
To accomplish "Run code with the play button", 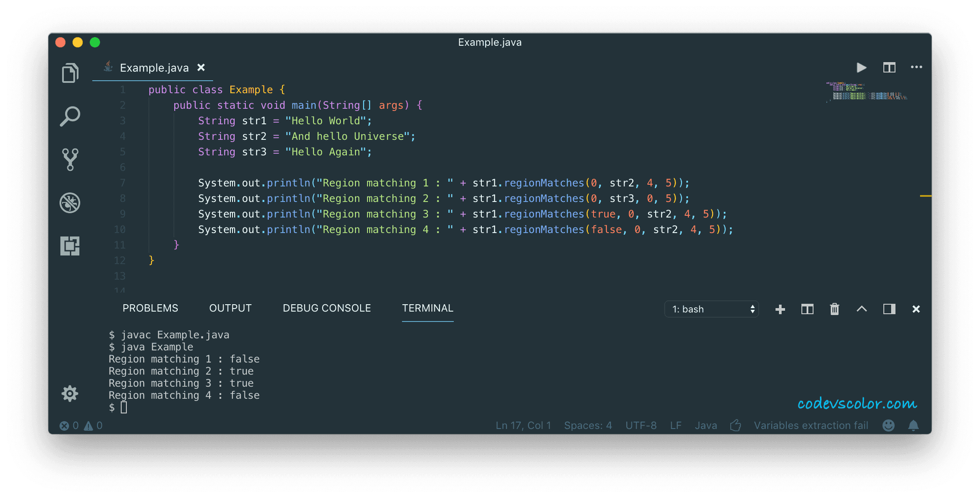I will (861, 68).
